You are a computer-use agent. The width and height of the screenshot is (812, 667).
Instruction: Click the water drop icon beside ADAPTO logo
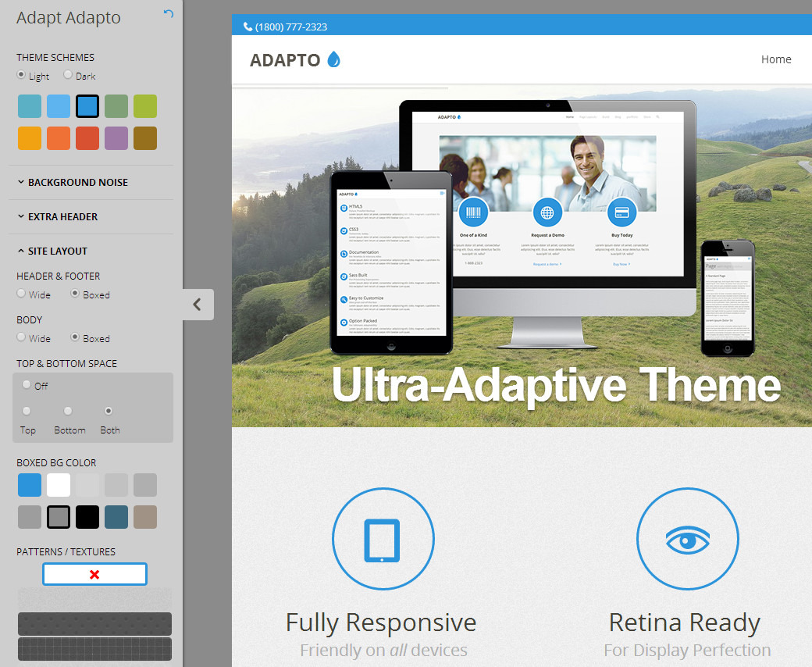(x=333, y=59)
